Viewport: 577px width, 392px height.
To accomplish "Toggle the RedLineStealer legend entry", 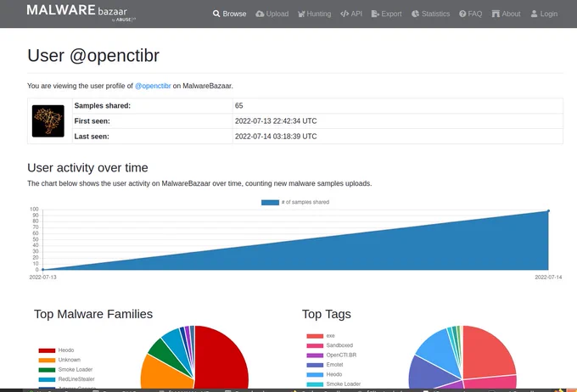I will [66, 378].
